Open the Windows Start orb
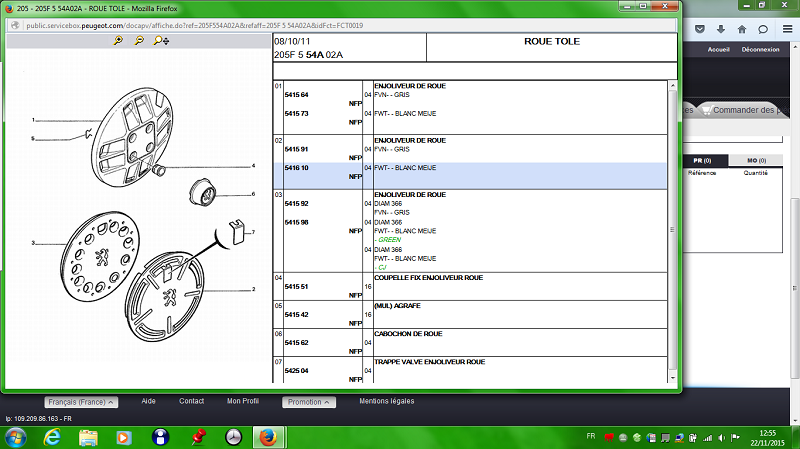Image resolution: width=800 pixels, height=449 pixels. [15, 437]
